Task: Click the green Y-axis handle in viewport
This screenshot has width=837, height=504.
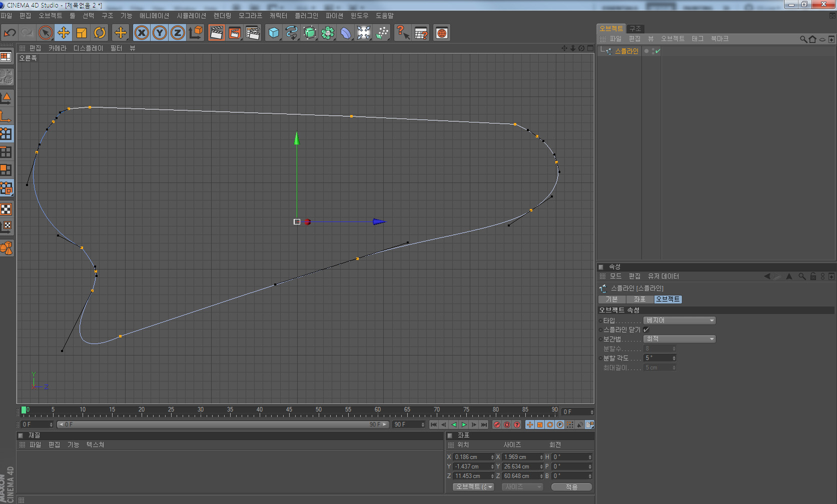Action: [x=297, y=138]
